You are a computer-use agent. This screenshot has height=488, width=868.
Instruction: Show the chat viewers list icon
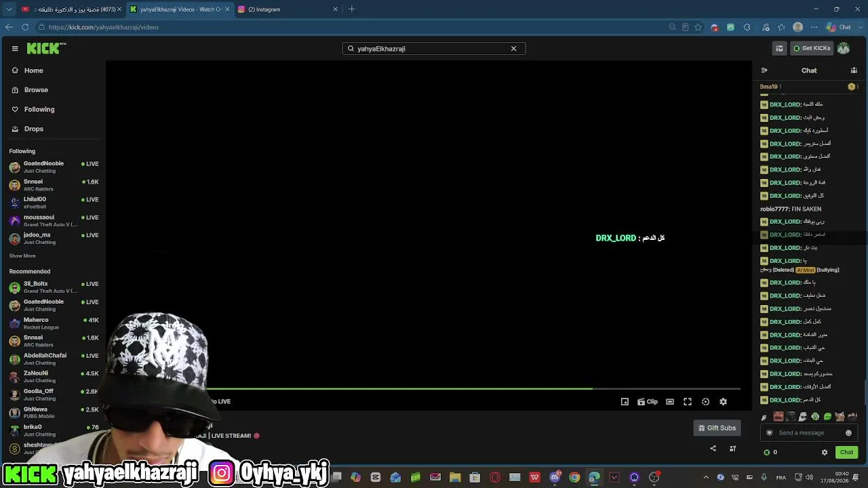854,70
